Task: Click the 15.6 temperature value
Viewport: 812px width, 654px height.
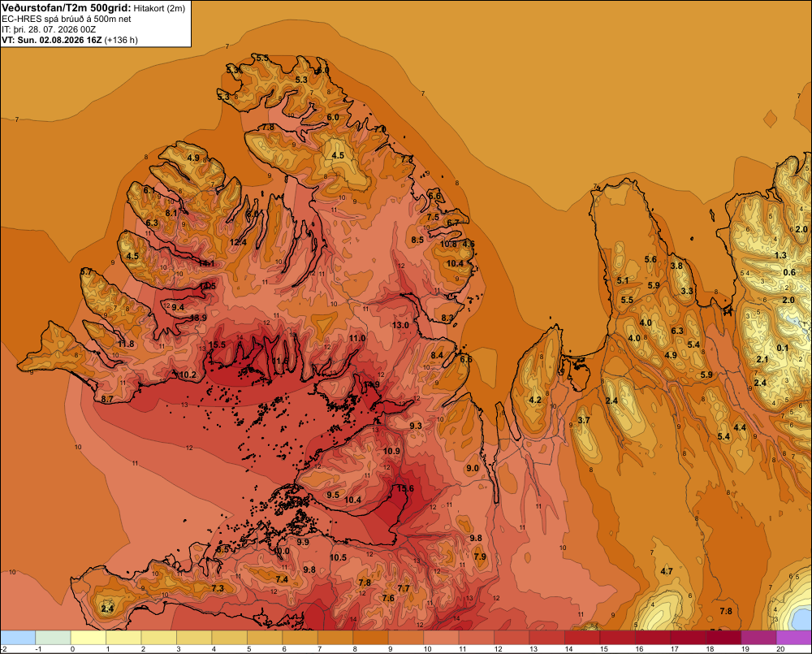Action: [405, 489]
